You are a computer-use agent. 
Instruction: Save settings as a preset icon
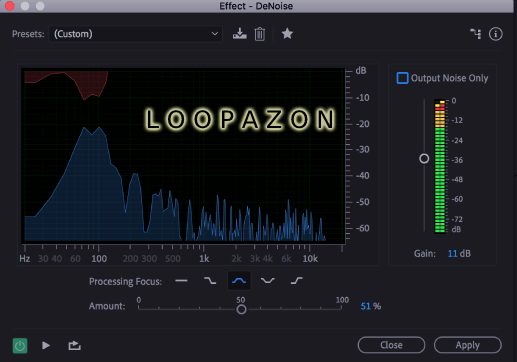click(x=240, y=34)
